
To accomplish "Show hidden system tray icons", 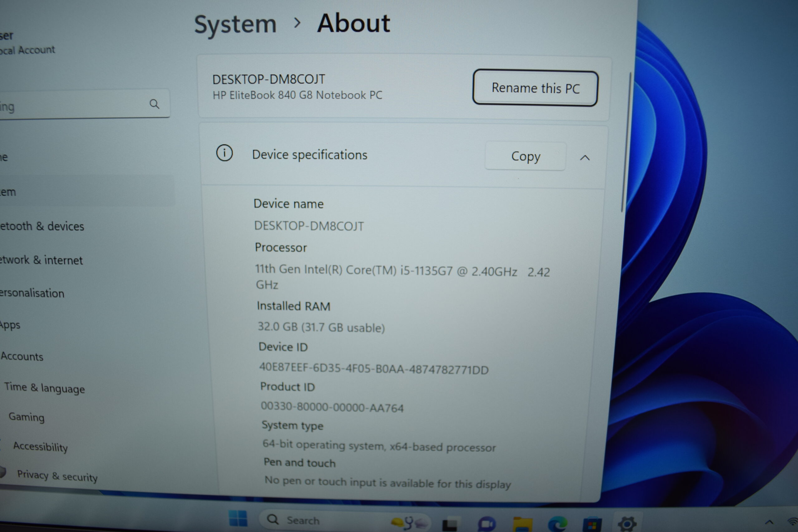I will (770, 522).
